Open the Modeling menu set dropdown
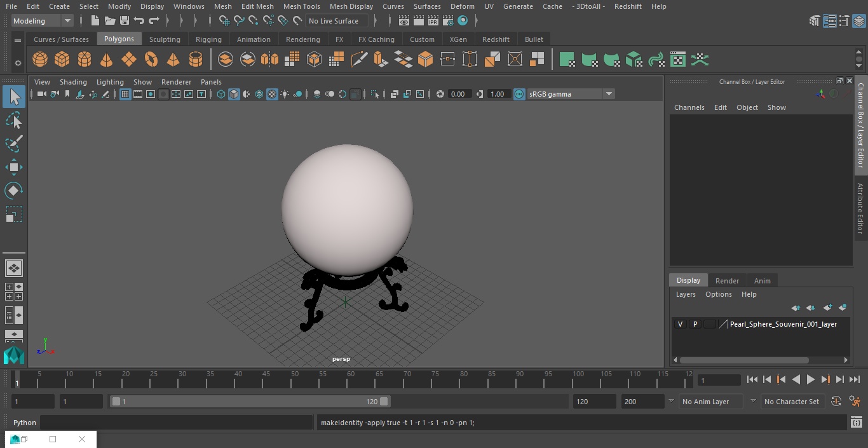Screen dimensions: 868x448 pyautogui.click(x=43, y=21)
